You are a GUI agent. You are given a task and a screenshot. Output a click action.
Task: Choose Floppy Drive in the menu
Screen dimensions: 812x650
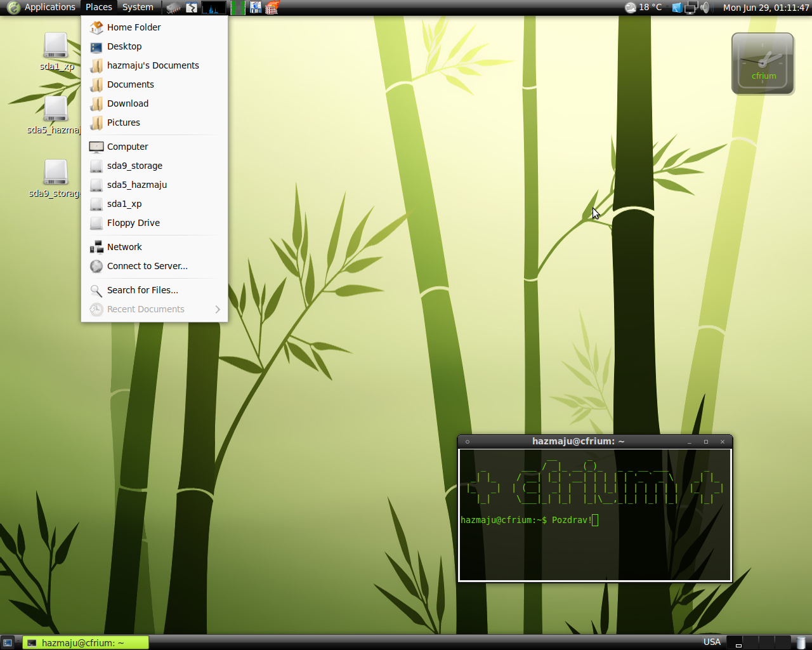click(x=154, y=223)
